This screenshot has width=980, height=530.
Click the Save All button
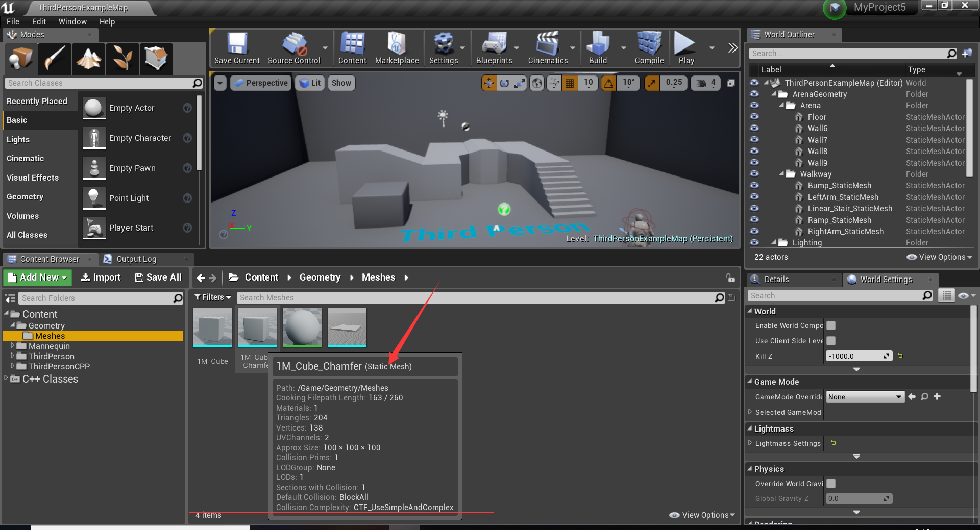click(158, 277)
